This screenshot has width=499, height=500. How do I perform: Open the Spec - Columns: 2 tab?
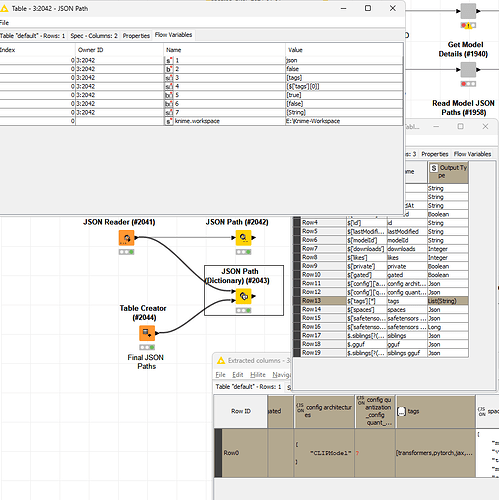coord(94,36)
